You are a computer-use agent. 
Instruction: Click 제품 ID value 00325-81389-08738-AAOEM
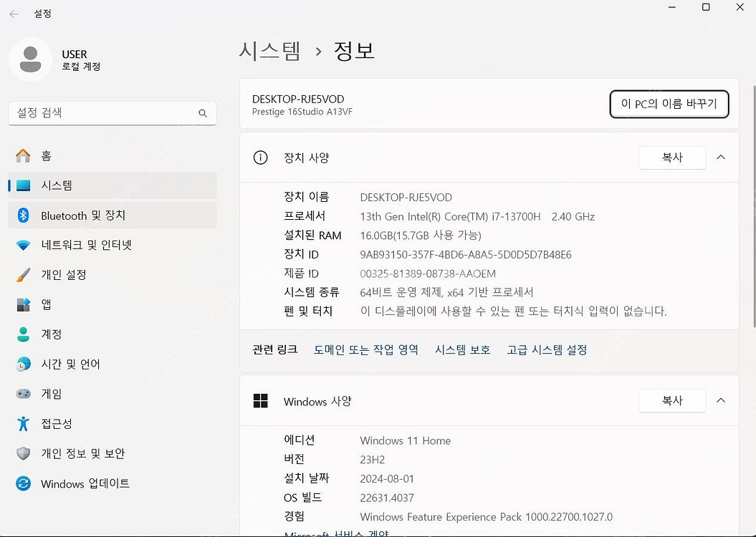pyautogui.click(x=428, y=274)
